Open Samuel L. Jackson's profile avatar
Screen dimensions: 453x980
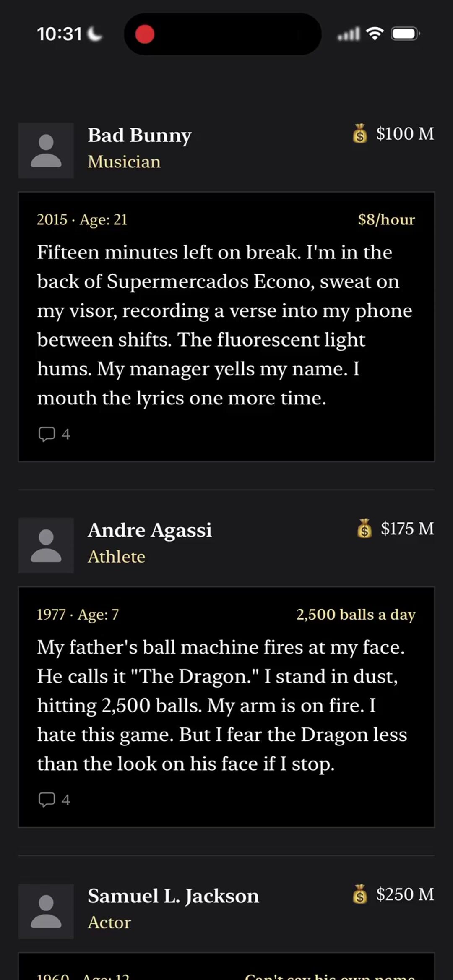(x=46, y=911)
